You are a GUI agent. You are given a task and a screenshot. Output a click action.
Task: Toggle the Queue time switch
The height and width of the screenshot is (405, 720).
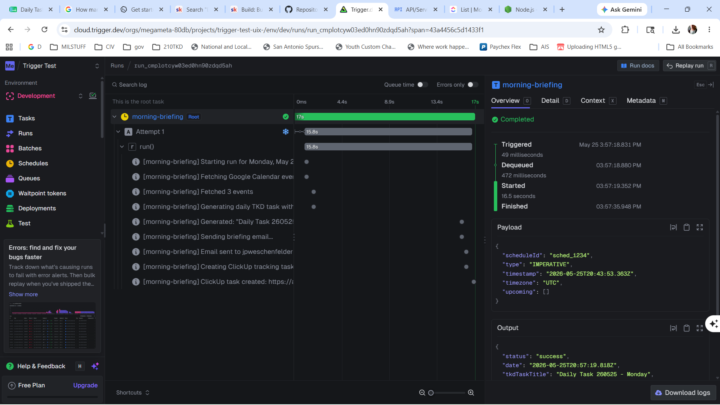pos(422,85)
